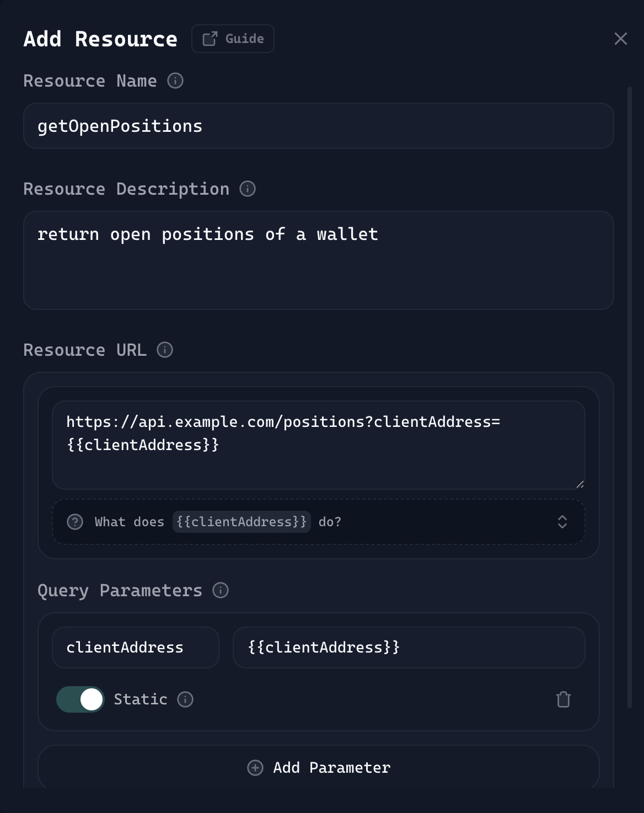Click the Add Parameter button
Image resolution: width=644 pixels, height=813 pixels.
point(318,767)
